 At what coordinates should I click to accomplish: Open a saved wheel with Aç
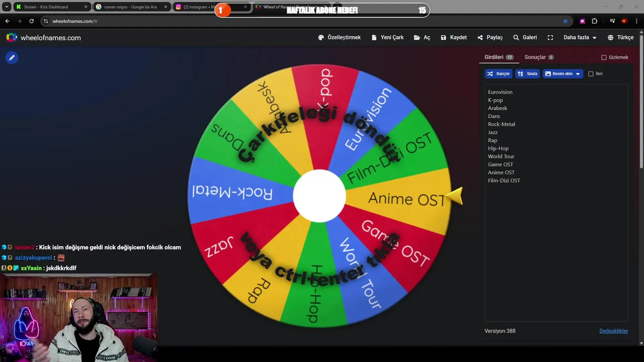pos(422,38)
